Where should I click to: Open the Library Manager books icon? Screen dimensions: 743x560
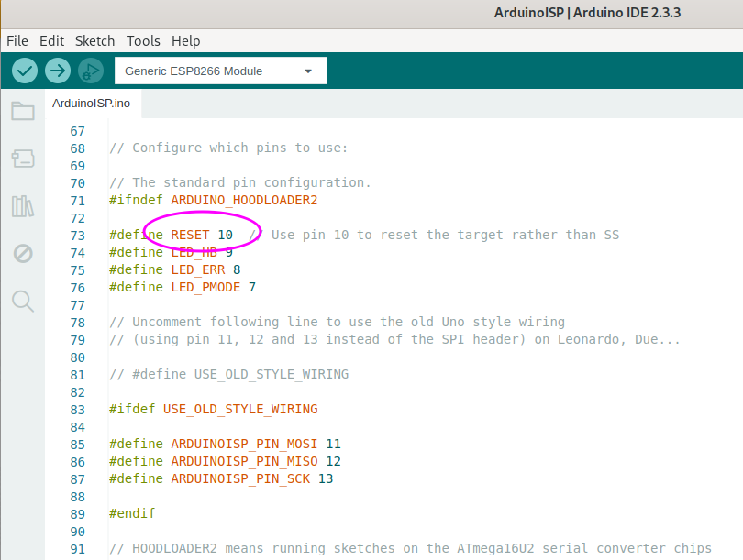pyautogui.click(x=23, y=206)
